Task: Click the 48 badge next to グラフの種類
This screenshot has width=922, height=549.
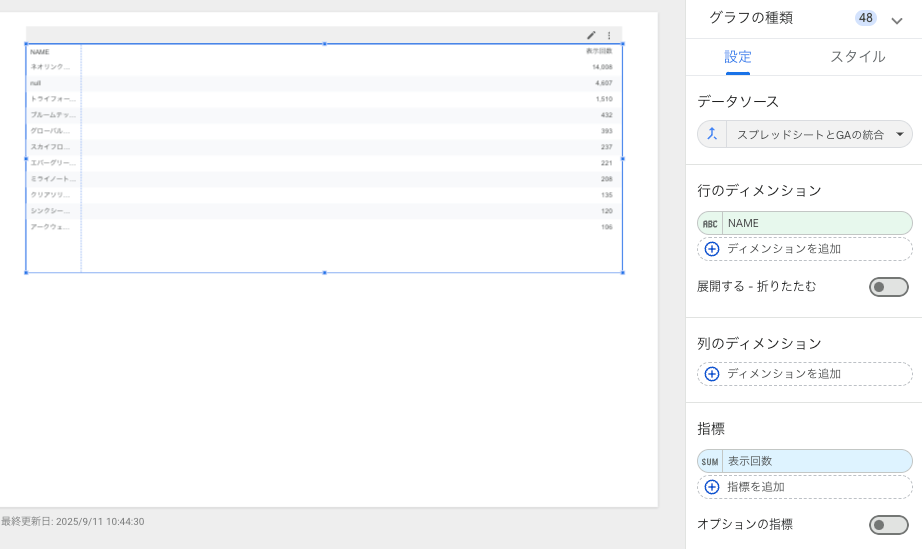Action: pyautogui.click(x=865, y=18)
